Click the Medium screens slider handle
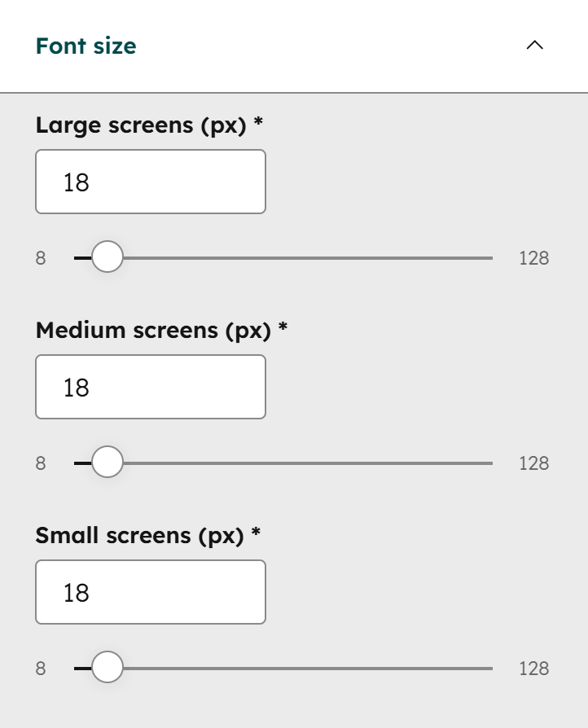The width and height of the screenshot is (588, 728). [x=106, y=462]
